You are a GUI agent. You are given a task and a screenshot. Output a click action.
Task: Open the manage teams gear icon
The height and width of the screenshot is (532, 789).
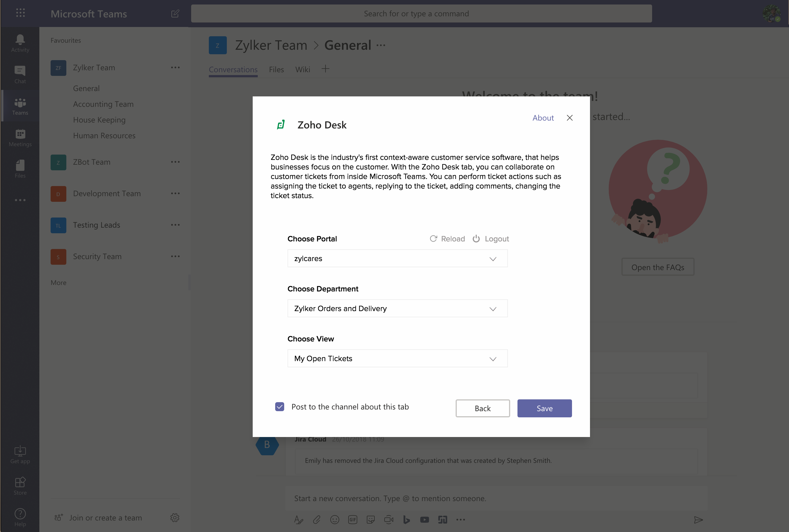(x=175, y=517)
